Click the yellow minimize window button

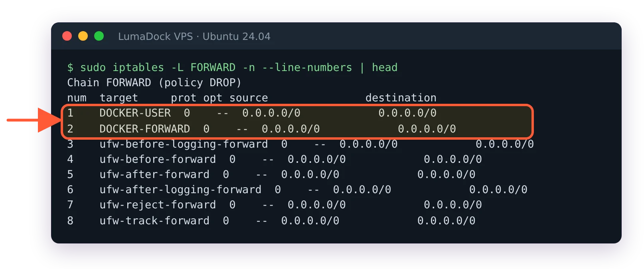pos(83,36)
